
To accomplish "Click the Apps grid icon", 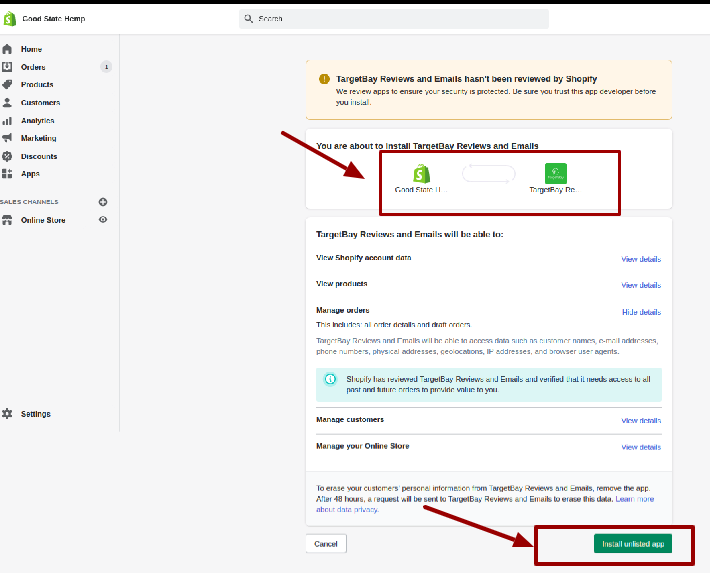I will pos(7,173).
